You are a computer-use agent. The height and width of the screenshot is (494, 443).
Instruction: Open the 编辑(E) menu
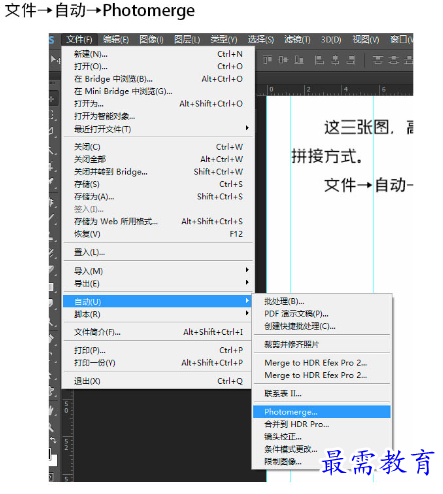click(x=116, y=40)
